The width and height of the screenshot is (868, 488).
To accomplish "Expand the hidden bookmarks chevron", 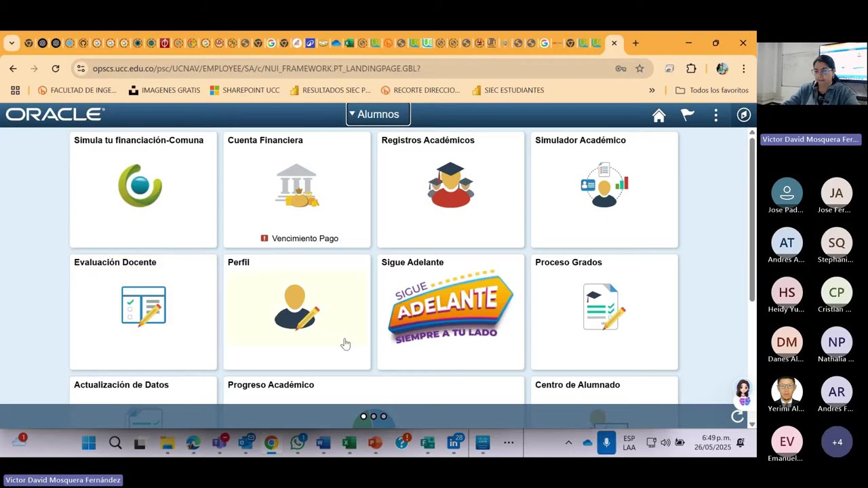I will tap(652, 90).
